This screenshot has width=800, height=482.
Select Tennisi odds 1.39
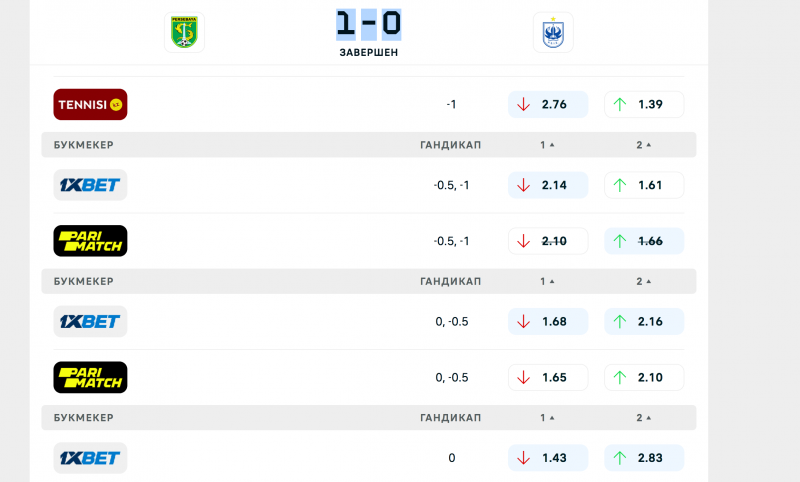643,104
